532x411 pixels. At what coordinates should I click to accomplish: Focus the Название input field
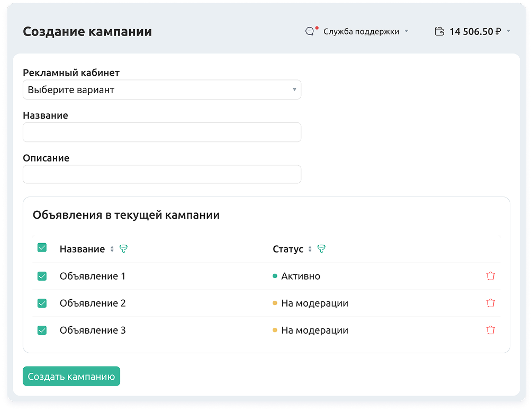coord(161,132)
